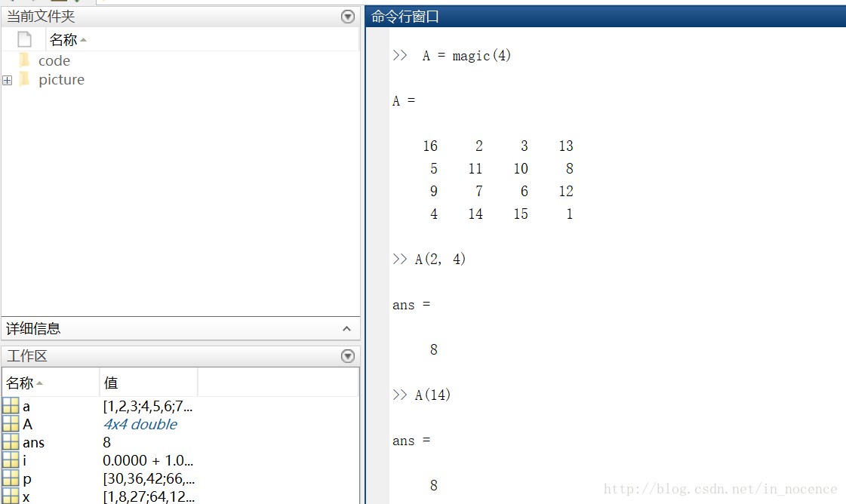
Task: Open the code folder
Action: point(54,61)
